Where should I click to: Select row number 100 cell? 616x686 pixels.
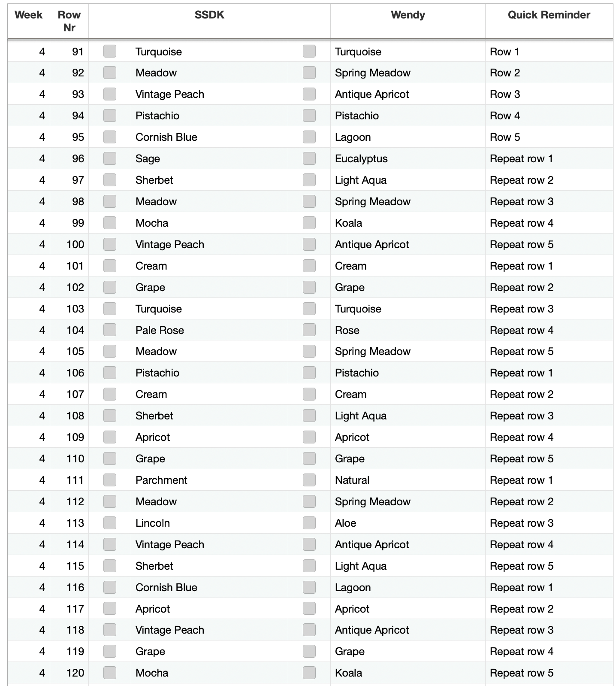(x=69, y=244)
